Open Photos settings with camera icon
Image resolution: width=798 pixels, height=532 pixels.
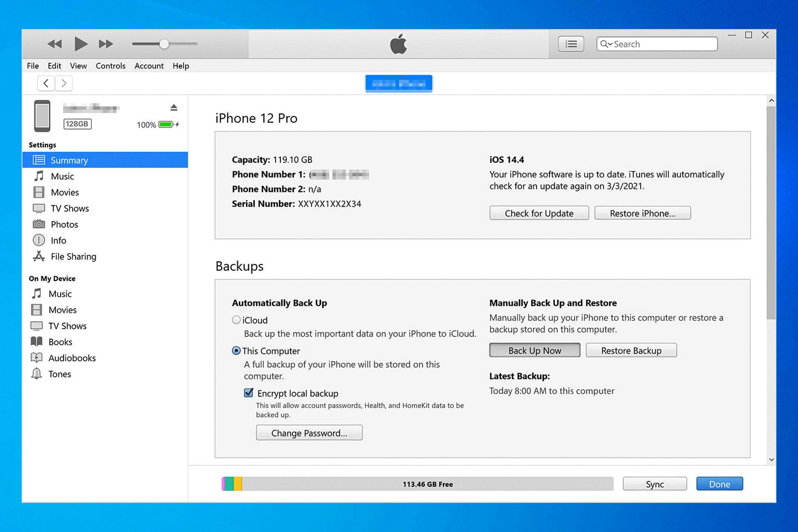tap(64, 224)
